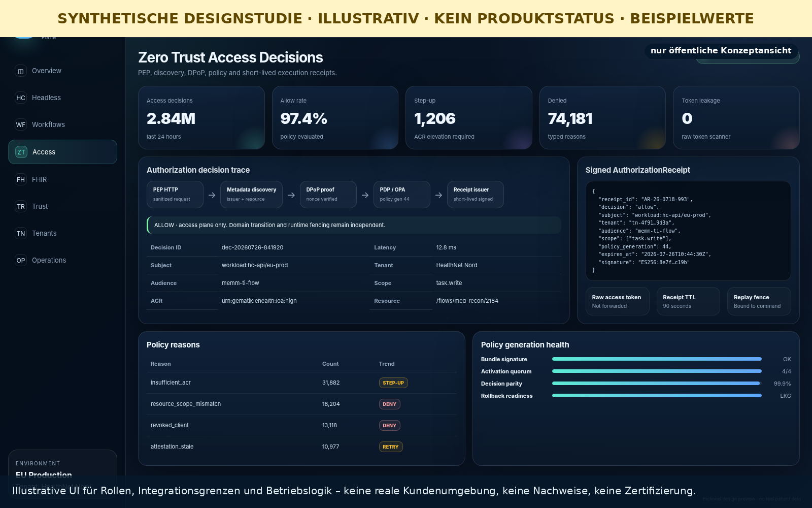Screen dimensions: 812x508
Task: Click the Decision parity value 99.9%
Action: click(x=782, y=384)
